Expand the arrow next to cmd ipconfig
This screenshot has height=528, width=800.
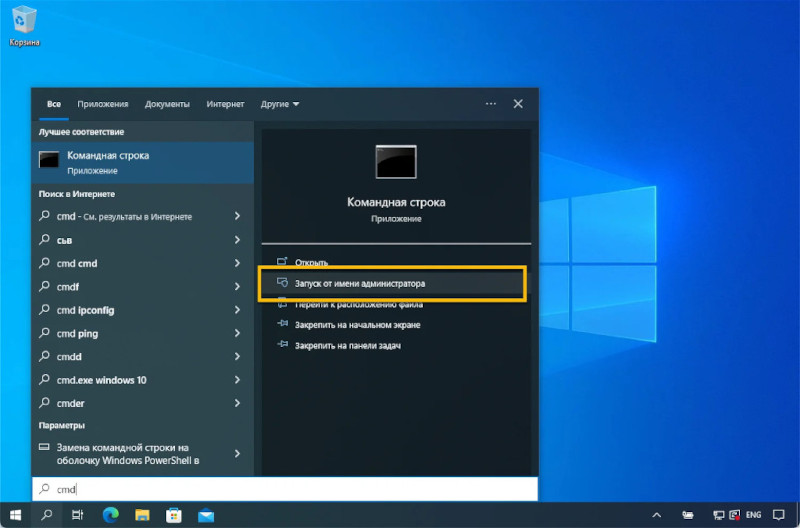(x=237, y=310)
